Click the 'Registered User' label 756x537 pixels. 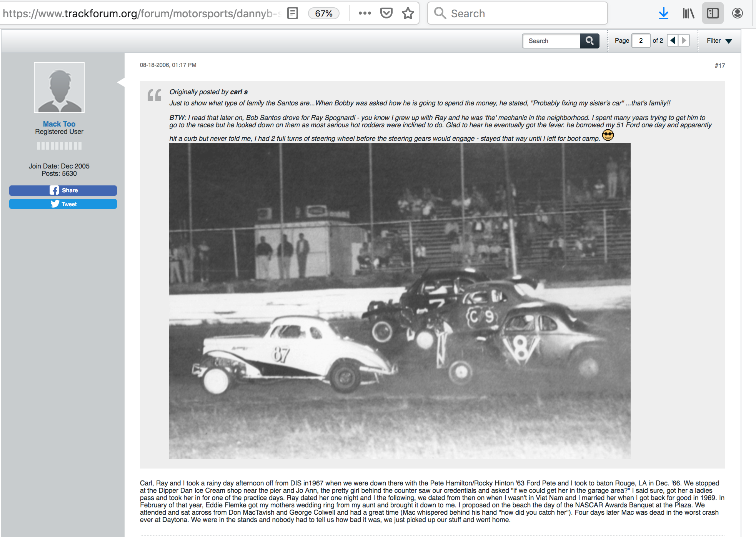coord(59,132)
